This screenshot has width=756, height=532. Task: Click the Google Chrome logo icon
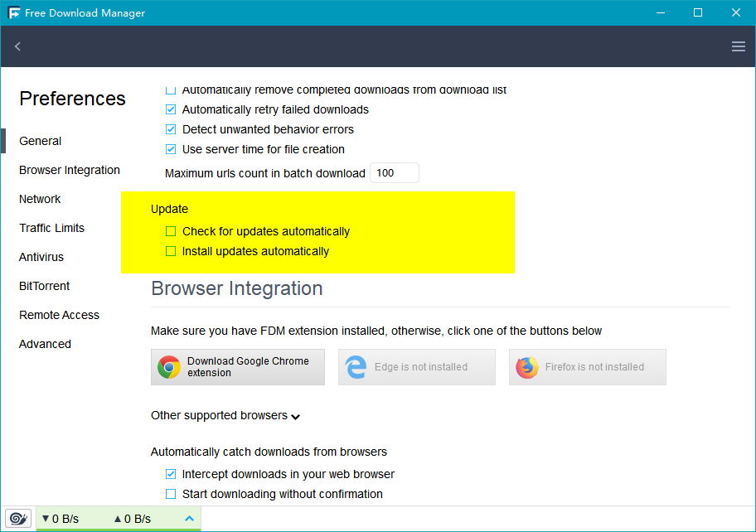click(x=169, y=367)
